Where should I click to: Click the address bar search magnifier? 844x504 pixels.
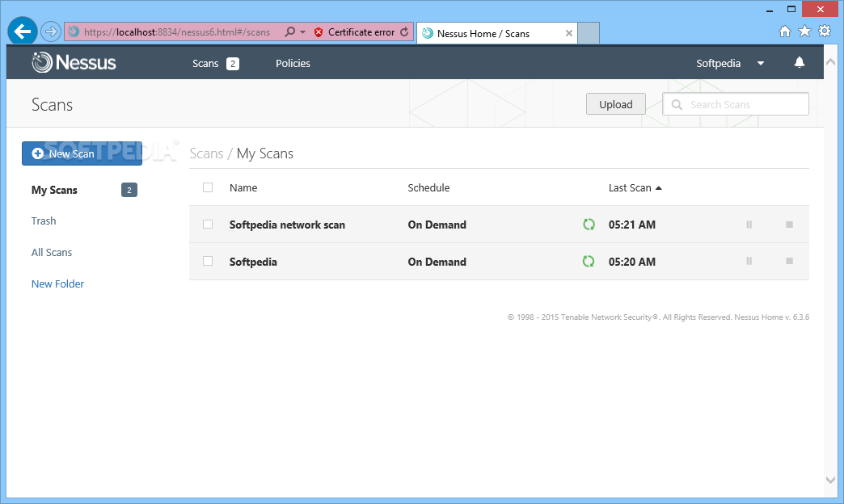click(x=289, y=31)
